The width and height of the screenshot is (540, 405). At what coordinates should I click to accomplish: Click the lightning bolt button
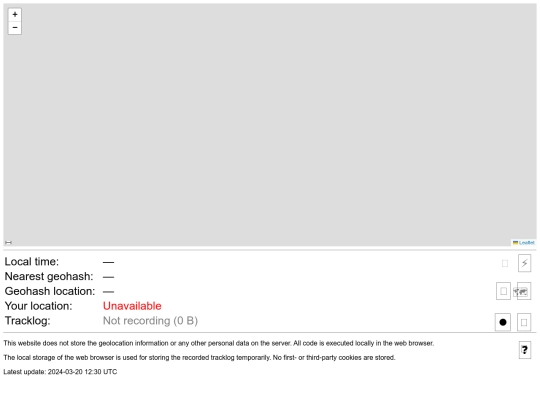524,263
